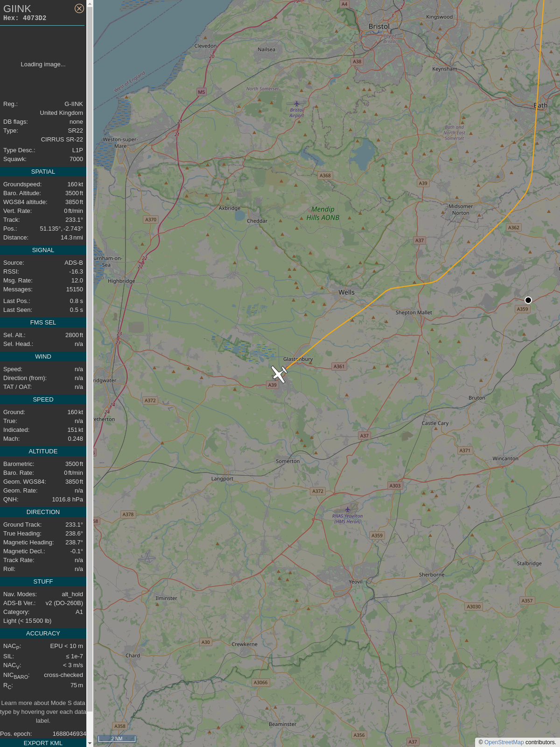The height and width of the screenshot is (747, 560).
Task: Click the Bristol Airport icon on map
Action: point(297,104)
